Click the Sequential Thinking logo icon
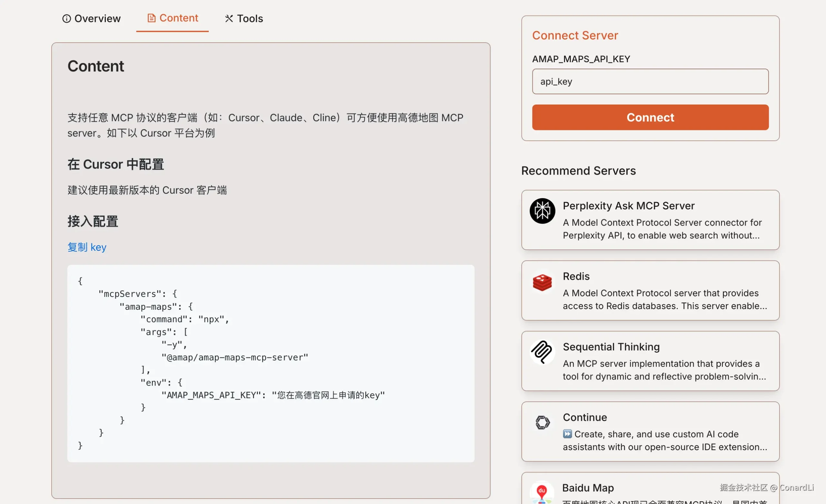This screenshot has height=504, width=826. [x=542, y=352]
